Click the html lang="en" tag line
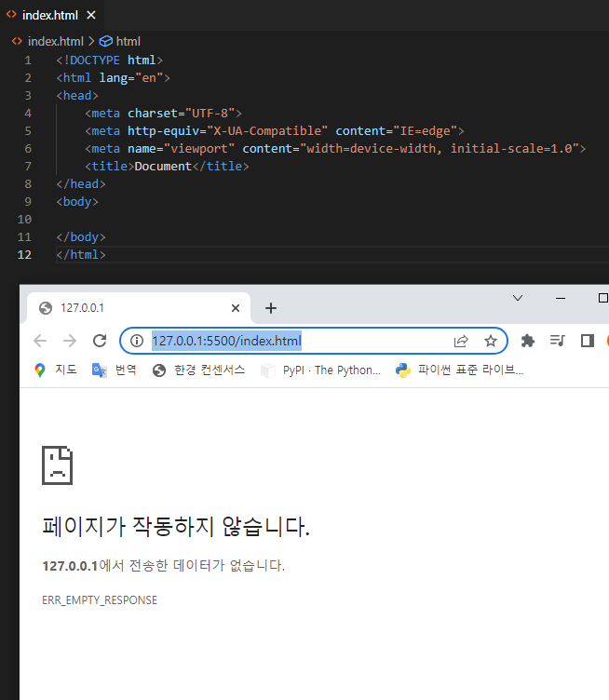609x700 pixels. click(x=113, y=78)
